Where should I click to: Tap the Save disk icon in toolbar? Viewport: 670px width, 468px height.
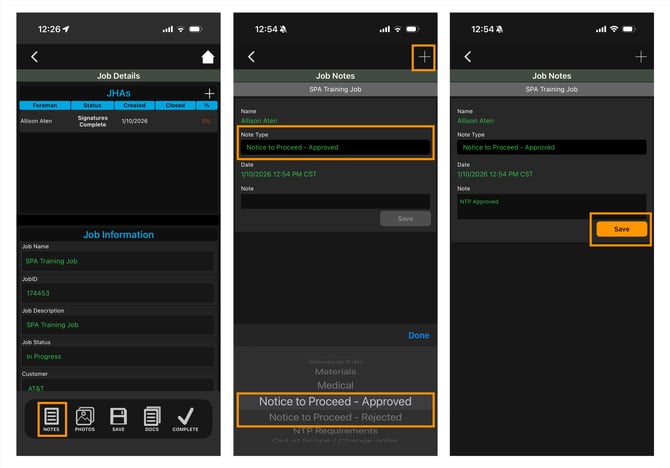(118, 418)
